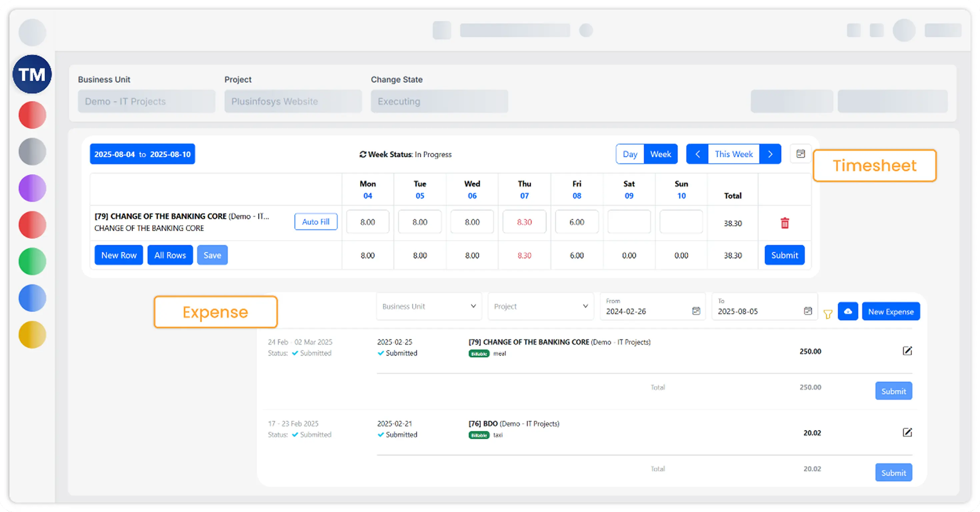This screenshot has width=980, height=512.
Task: Open the Business Unit dropdown in the expense section
Action: [x=429, y=307]
